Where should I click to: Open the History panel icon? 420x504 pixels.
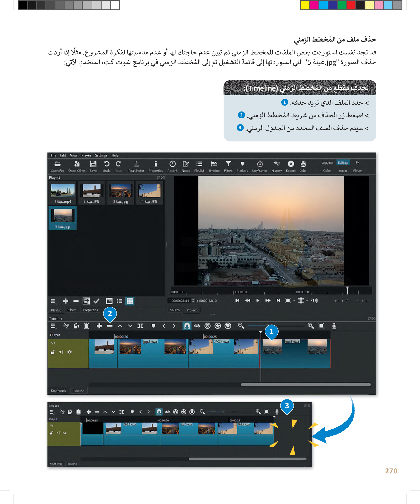click(277, 166)
